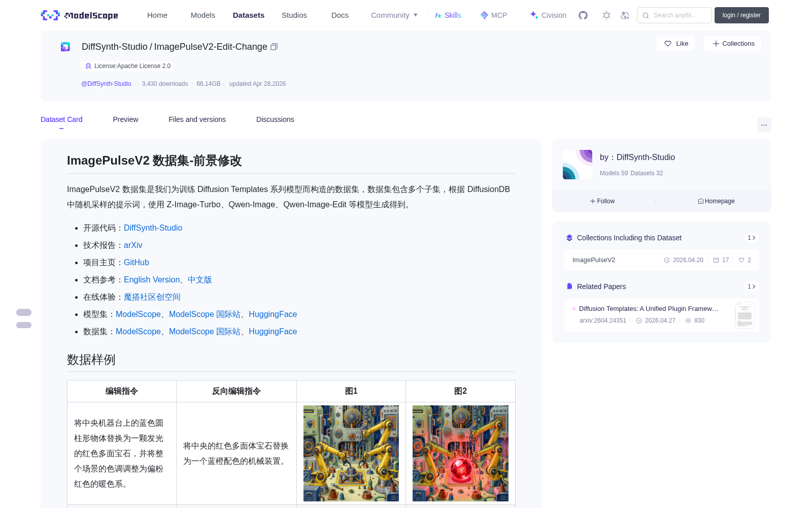Screen dimensions: 812x508
Task: Open the English Version documentation link
Action: click(x=152, y=280)
